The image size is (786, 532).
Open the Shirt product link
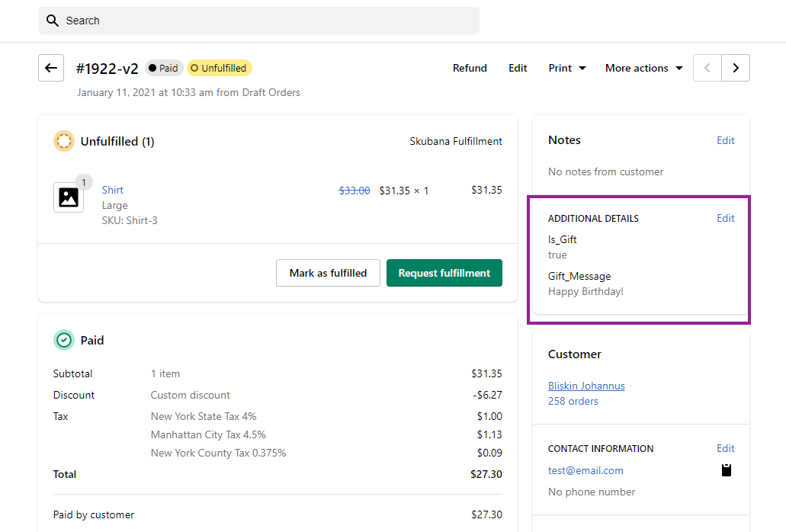click(x=112, y=190)
